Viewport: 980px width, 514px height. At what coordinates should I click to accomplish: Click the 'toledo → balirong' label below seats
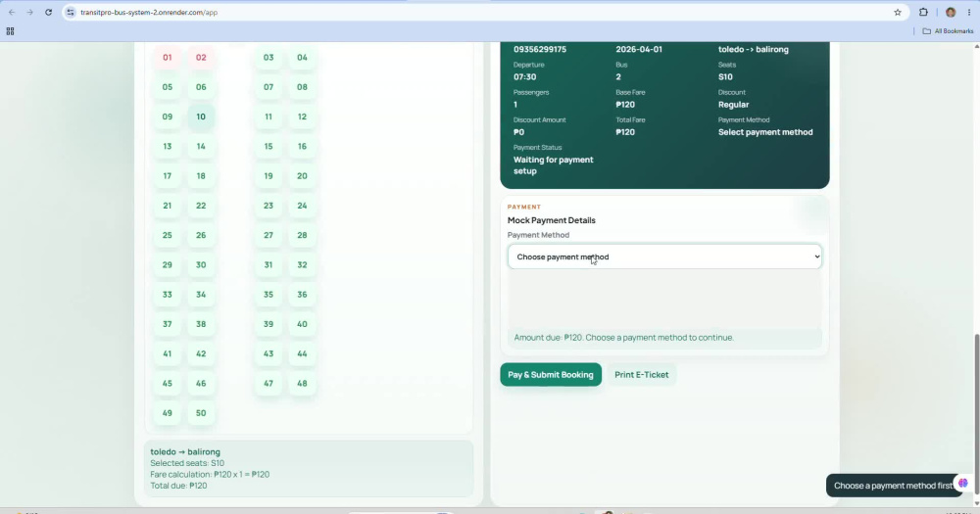[185, 451]
